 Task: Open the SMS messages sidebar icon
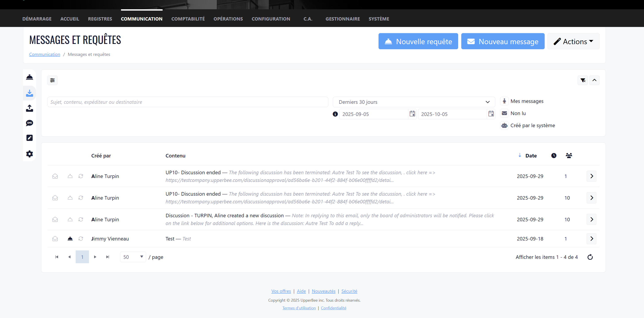tap(29, 123)
